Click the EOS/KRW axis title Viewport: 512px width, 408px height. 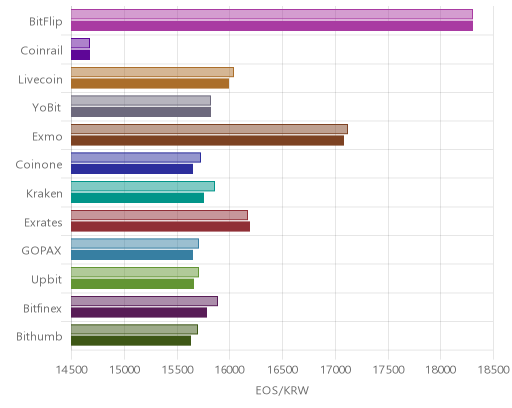pyautogui.click(x=282, y=390)
